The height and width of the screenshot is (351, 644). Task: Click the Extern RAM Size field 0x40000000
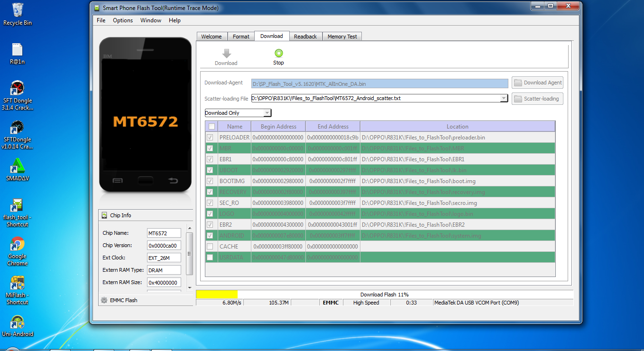[x=164, y=283]
